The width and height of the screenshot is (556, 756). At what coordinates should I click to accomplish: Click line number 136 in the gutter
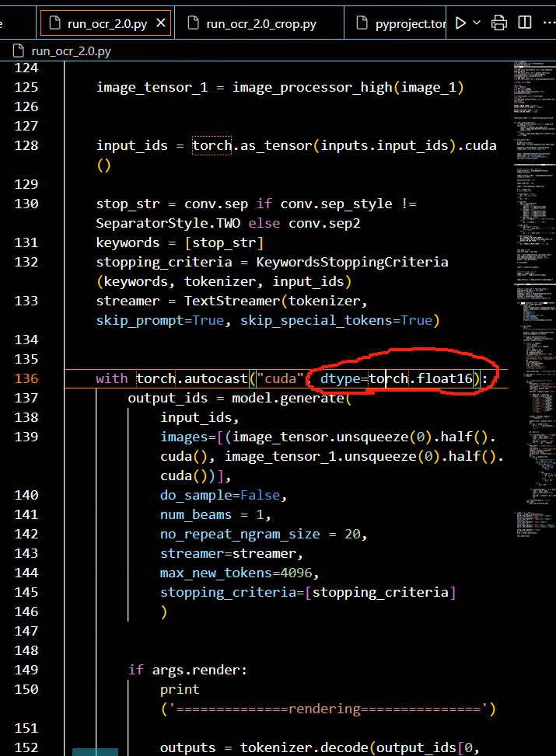(x=26, y=378)
